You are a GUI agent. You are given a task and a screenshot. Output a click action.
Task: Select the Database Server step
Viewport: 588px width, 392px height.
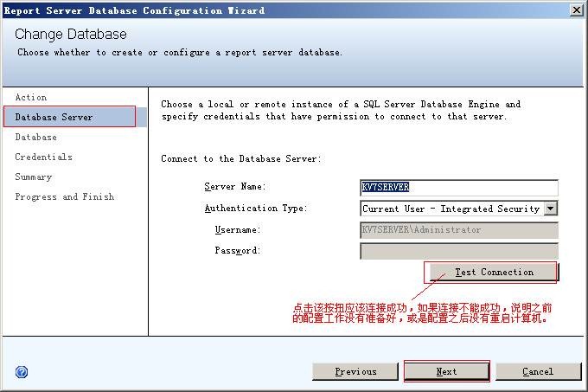tap(54, 117)
